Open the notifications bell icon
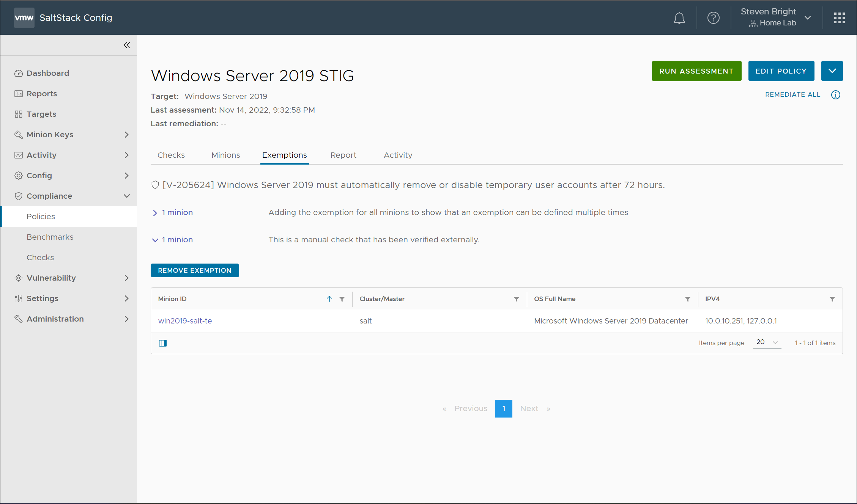Image resolution: width=857 pixels, height=504 pixels. click(x=679, y=18)
